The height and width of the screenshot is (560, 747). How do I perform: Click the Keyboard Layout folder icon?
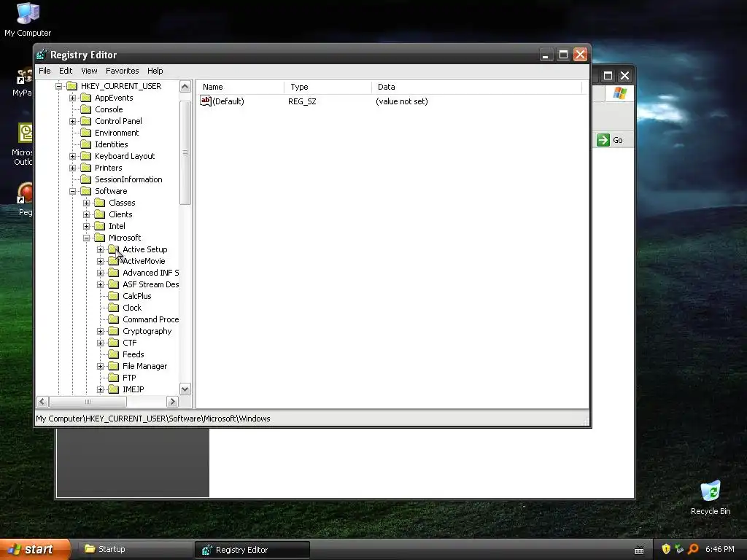click(86, 156)
